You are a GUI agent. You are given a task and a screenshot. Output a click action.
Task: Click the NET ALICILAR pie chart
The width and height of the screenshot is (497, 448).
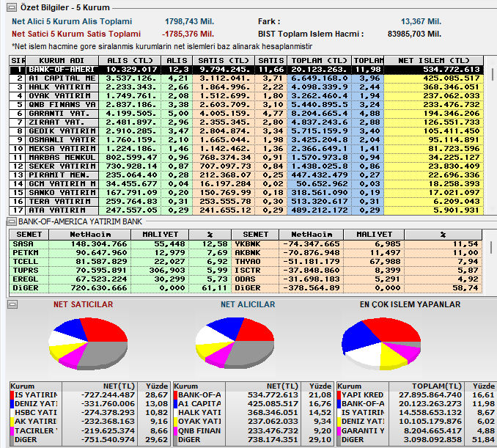tap(235, 342)
